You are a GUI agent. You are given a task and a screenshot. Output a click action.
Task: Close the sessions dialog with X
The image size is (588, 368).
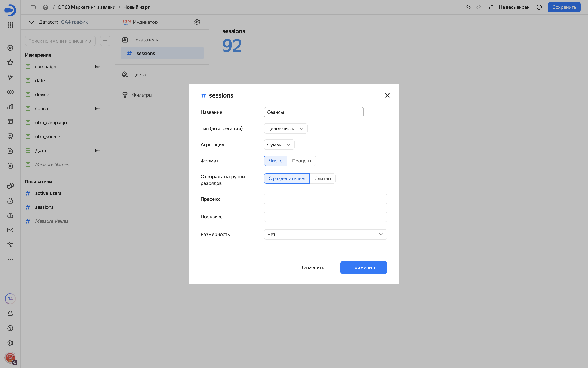click(x=387, y=95)
